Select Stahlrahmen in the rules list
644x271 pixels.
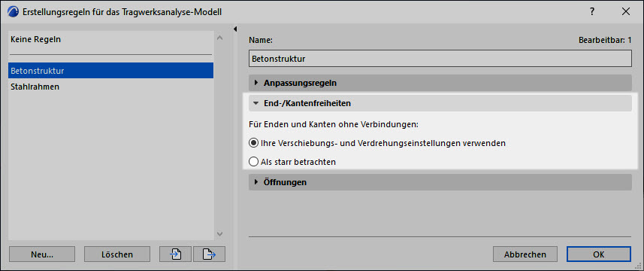click(x=110, y=87)
